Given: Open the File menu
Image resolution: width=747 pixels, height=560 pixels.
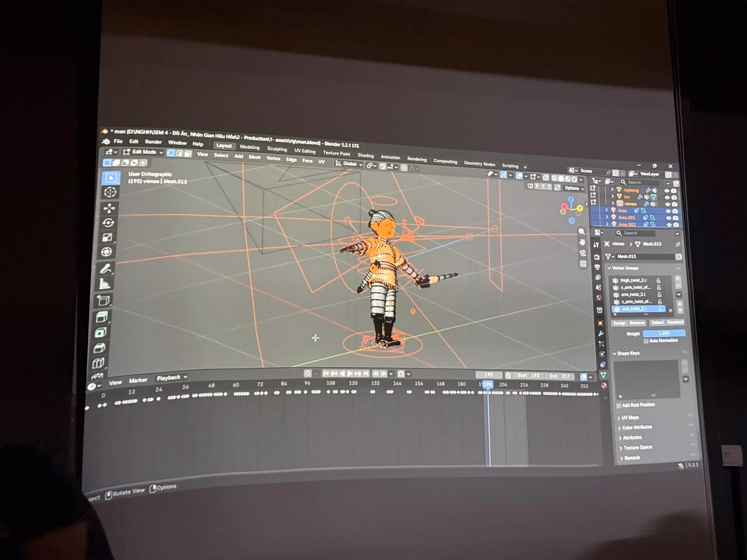Looking at the screenshot, I should (118, 141).
